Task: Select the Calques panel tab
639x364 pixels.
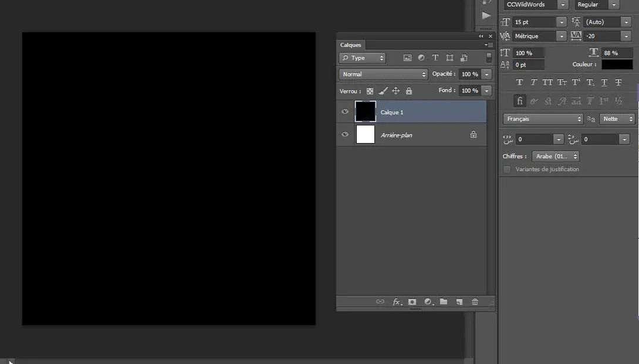Action: tap(350, 45)
